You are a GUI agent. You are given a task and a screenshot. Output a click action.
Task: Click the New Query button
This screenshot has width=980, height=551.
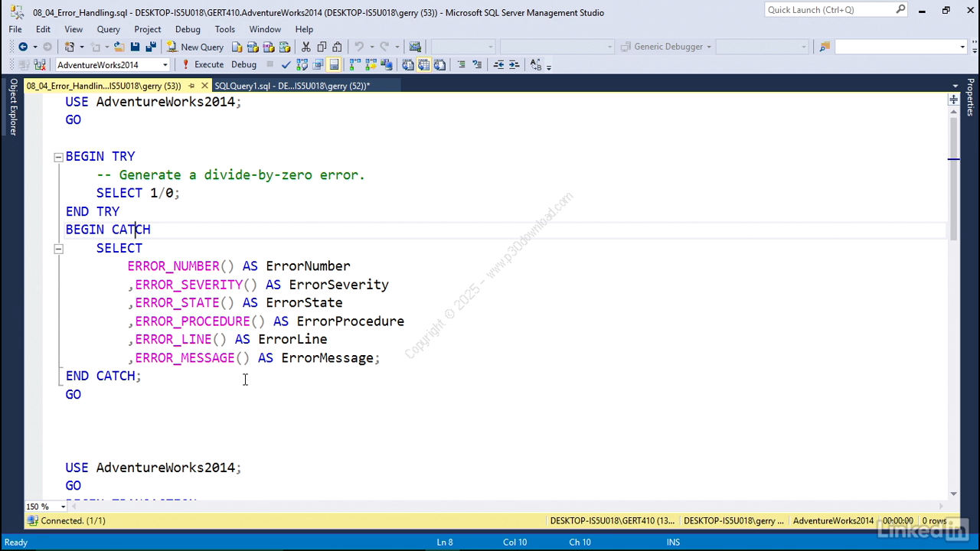195,47
